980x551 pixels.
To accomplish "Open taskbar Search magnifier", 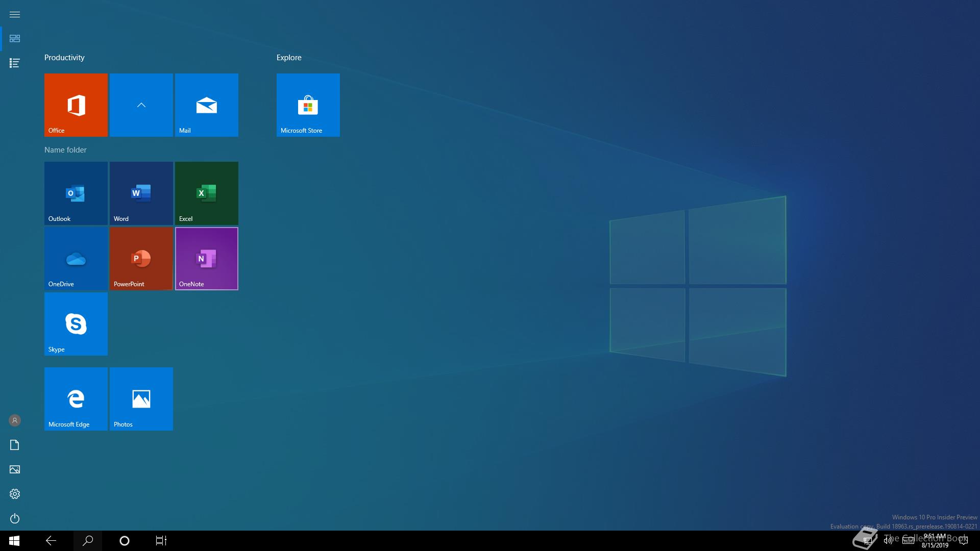I will (88, 541).
